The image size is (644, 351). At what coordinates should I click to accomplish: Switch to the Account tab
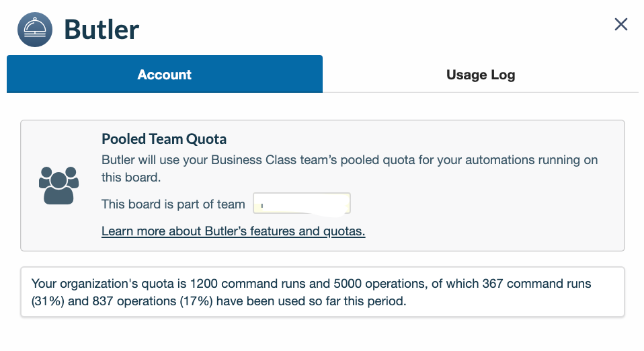point(165,75)
